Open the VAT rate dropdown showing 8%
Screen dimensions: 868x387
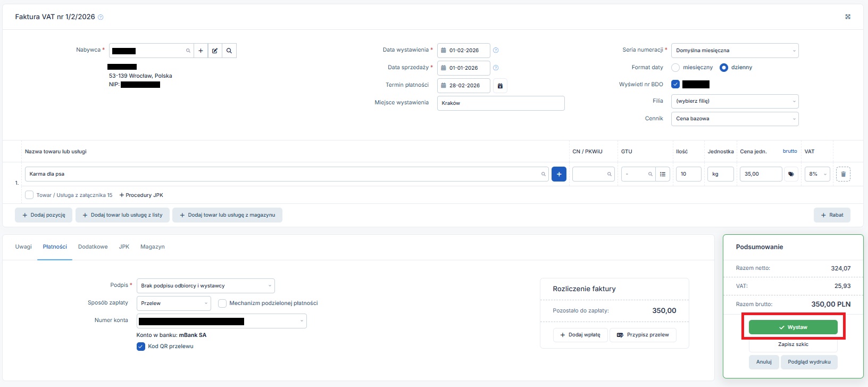[x=817, y=174]
